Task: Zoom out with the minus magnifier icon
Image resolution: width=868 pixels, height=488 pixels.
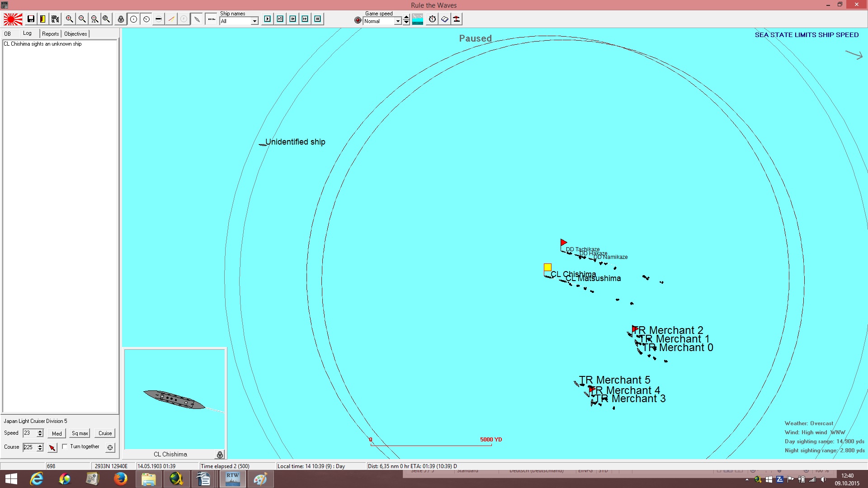Action: click(82, 19)
